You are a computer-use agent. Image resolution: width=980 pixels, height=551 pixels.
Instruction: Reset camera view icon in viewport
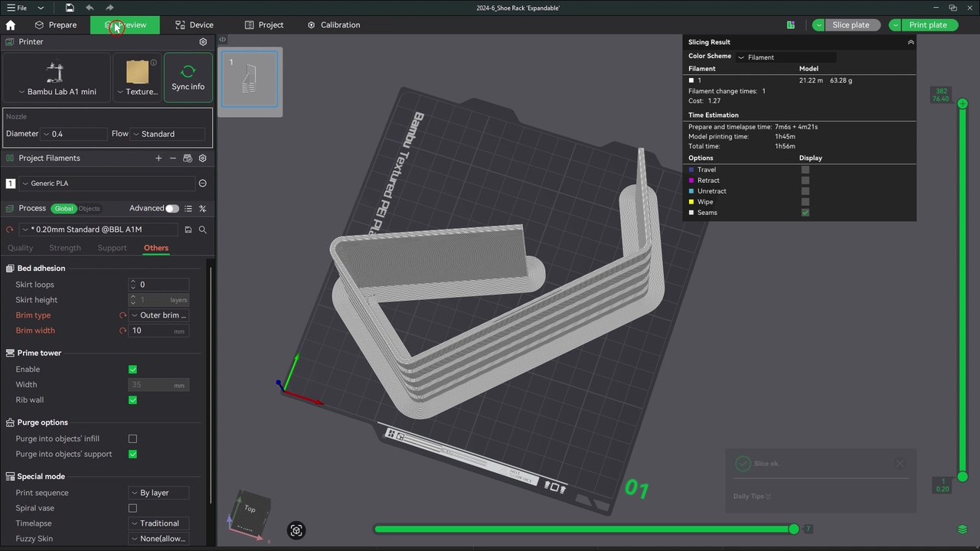[x=296, y=530]
